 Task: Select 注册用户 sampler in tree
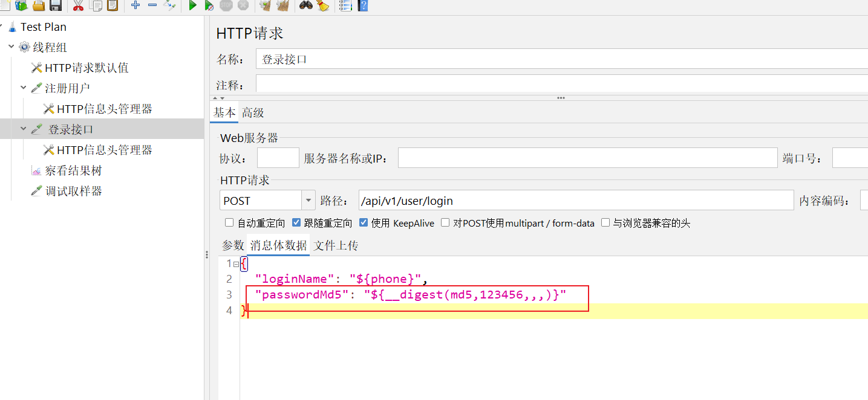pos(68,88)
